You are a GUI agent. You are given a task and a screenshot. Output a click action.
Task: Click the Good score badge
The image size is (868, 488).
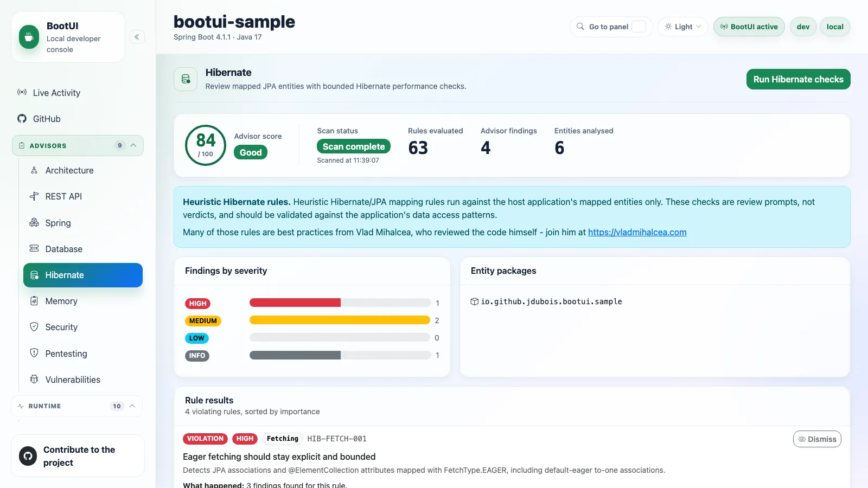point(251,152)
